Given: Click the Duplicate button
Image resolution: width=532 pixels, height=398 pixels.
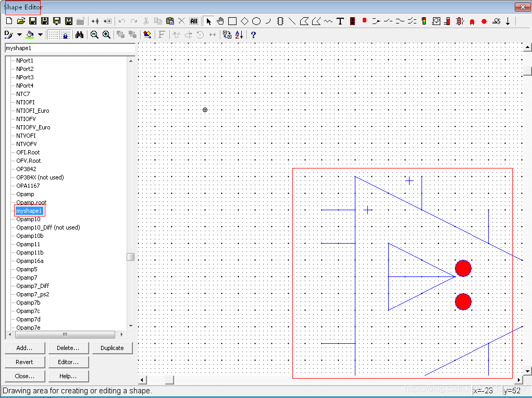Looking at the screenshot, I should 113,348.
